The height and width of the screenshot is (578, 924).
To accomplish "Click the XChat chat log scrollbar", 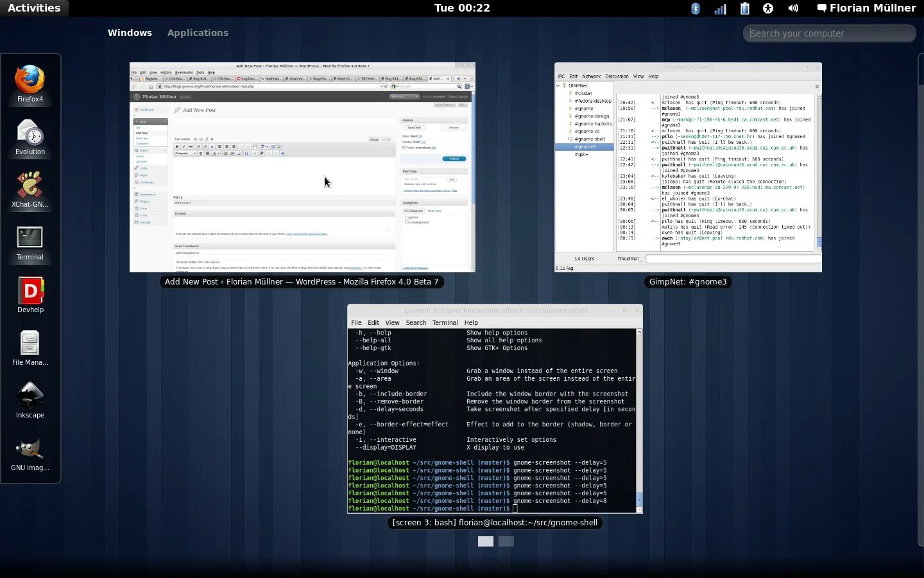I will (819, 172).
